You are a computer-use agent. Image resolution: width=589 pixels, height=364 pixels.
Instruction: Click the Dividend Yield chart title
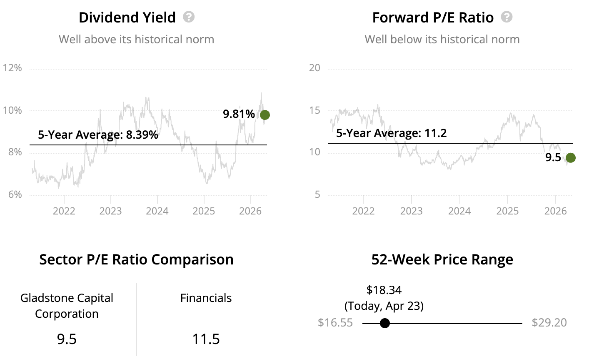127,17
